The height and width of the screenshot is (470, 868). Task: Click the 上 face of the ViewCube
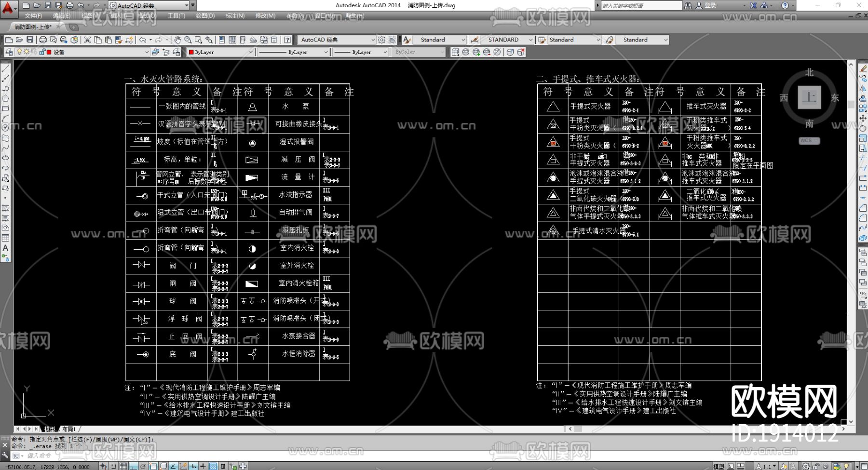pyautogui.click(x=809, y=97)
